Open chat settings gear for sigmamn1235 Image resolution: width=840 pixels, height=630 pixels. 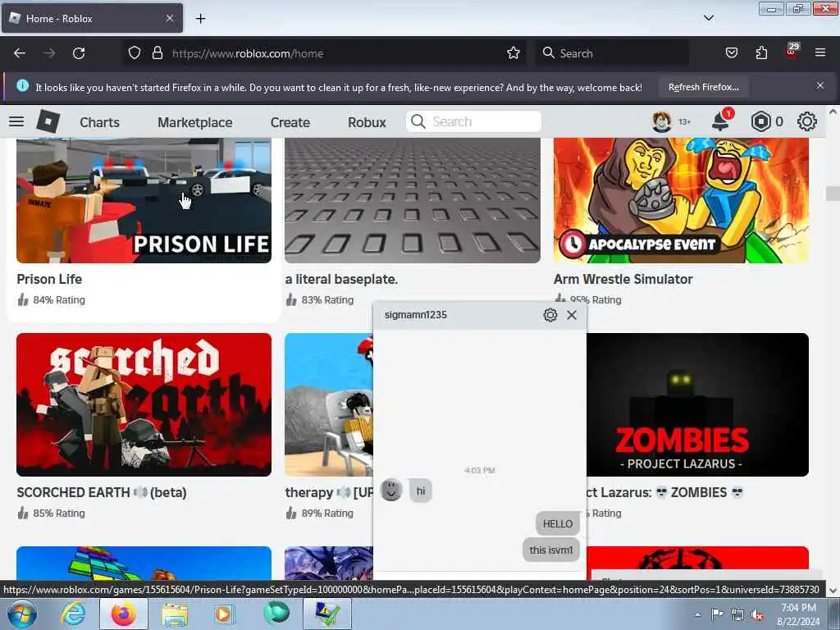(550, 315)
